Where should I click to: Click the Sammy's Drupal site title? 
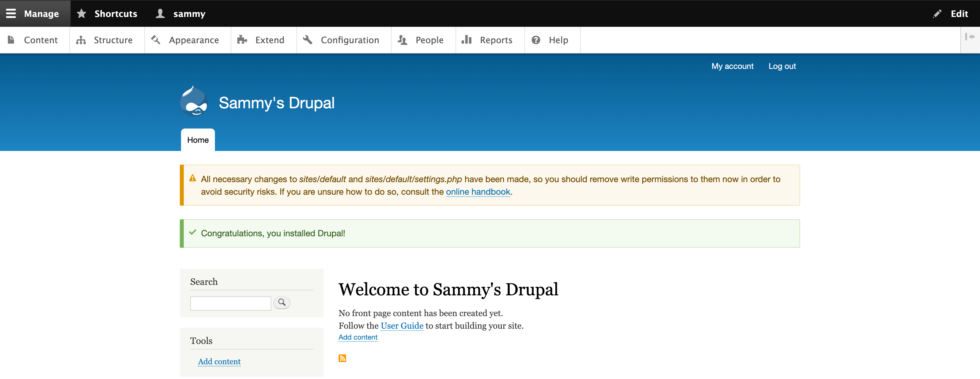[x=276, y=103]
